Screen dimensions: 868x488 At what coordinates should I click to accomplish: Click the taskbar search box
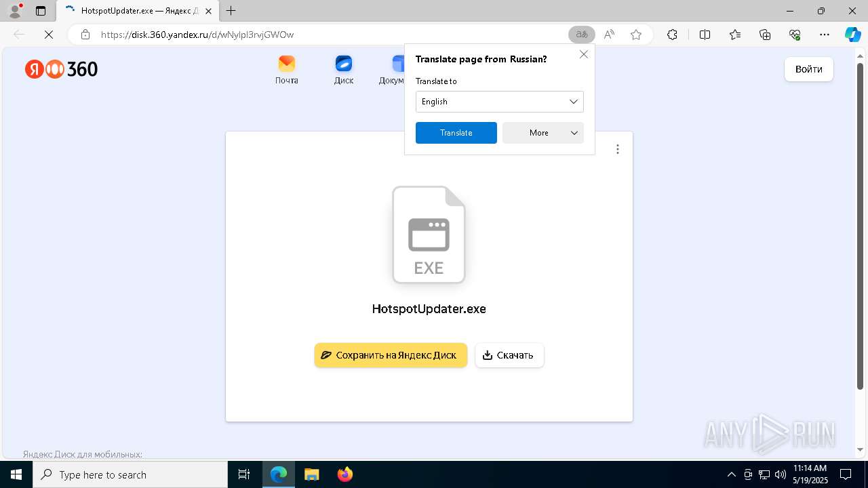tap(130, 474)
